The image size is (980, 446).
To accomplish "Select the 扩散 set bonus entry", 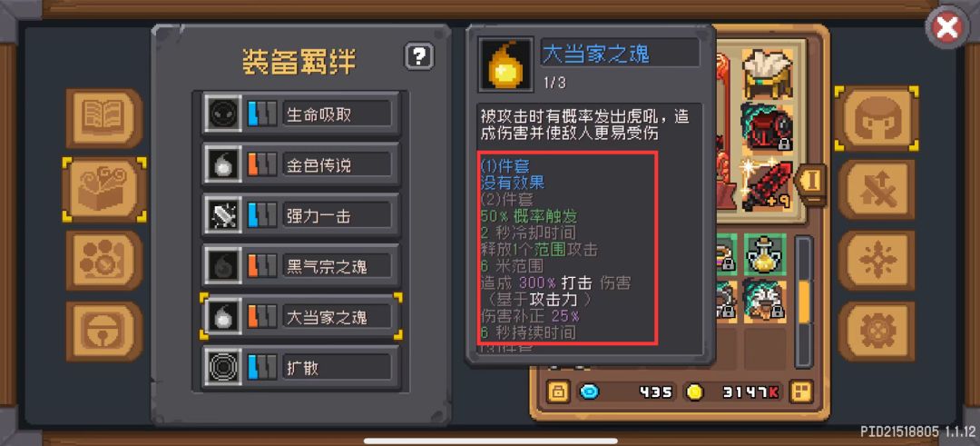I will click(x=300, y=367).
